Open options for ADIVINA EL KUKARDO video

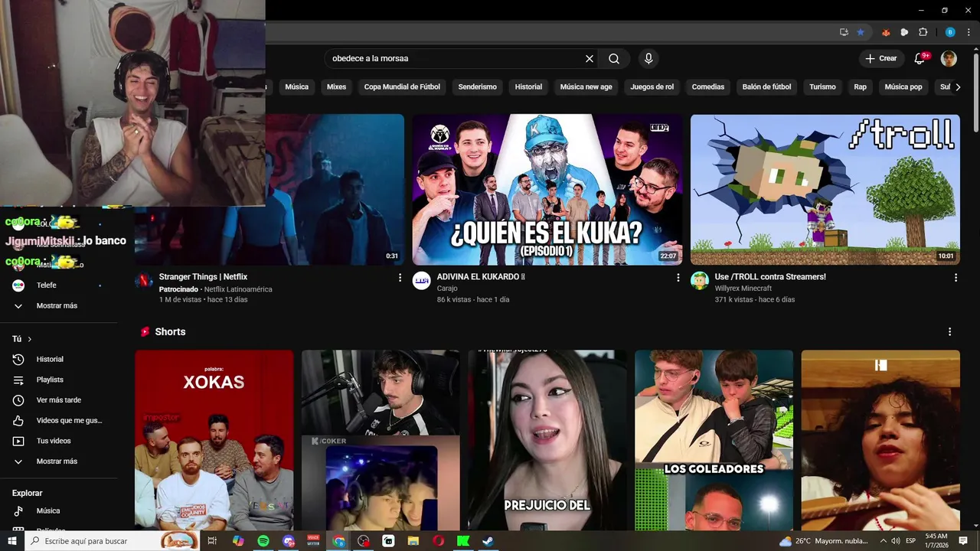point(678,278)
